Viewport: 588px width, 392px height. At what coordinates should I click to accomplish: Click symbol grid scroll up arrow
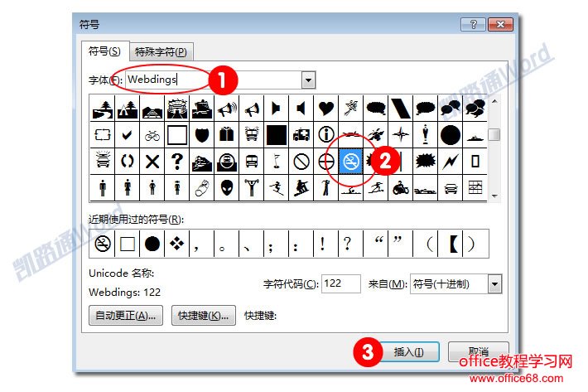tap(494, 101)
